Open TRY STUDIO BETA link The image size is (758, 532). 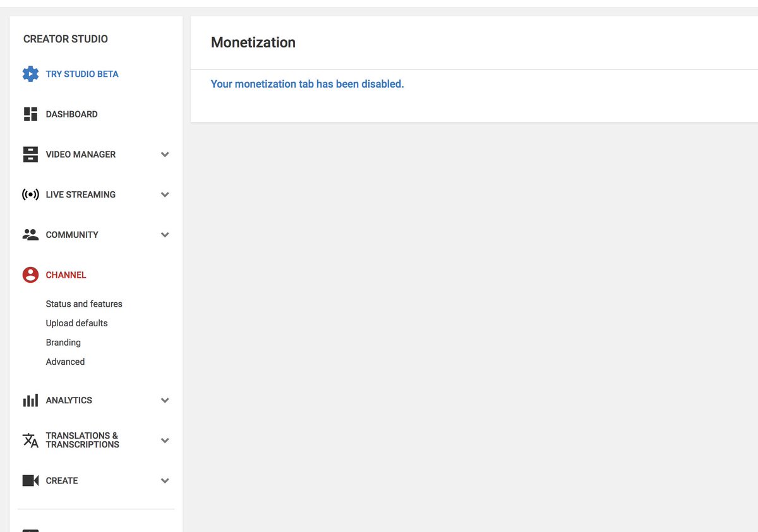coord(82,74)
